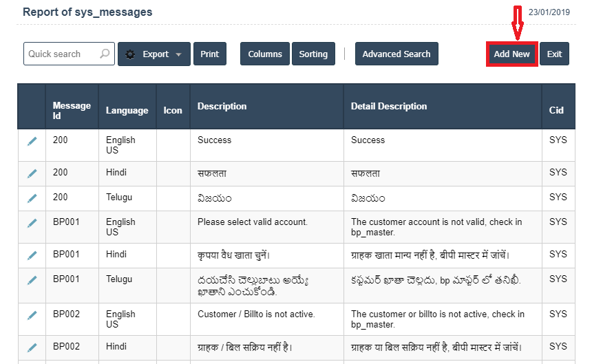Exit the sys_messages report
This screenshot has width=592, height=364.
[x=554, y=54]
